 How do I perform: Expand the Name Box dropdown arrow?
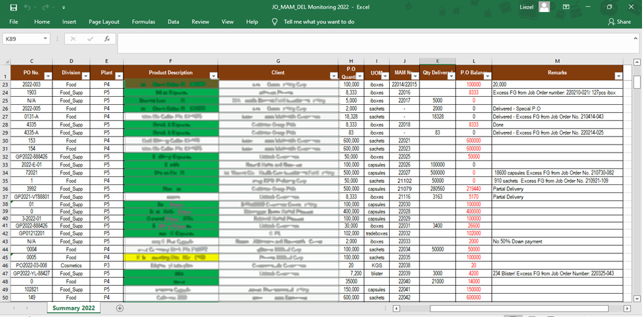(x=45, y=39)
